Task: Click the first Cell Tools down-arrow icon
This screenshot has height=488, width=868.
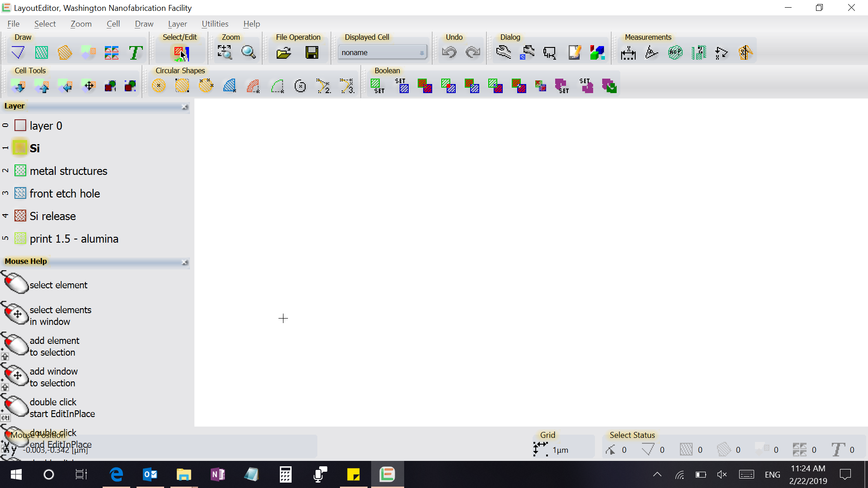Action: click(18, 86)
